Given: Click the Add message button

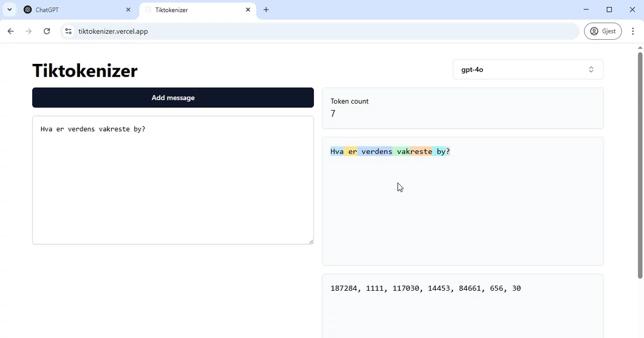Looking at the screenshot, I should point(173,98).
